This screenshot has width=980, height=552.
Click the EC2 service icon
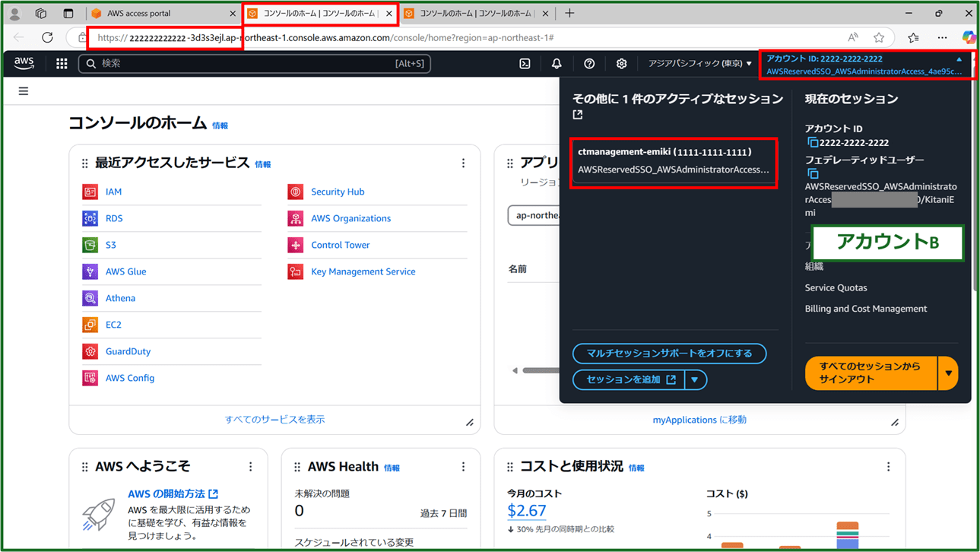[x=90, y=325]
